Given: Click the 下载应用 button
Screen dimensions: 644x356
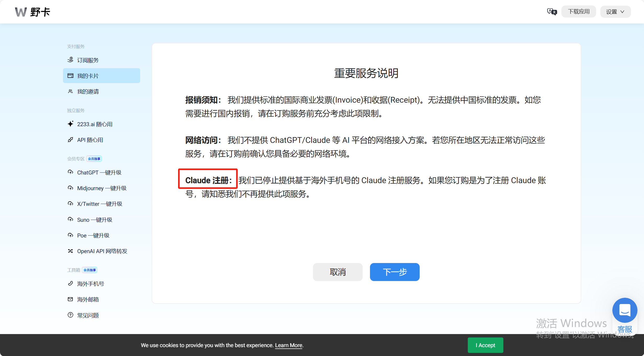Looking at the screenshot, I should click(x=578, y=12).
